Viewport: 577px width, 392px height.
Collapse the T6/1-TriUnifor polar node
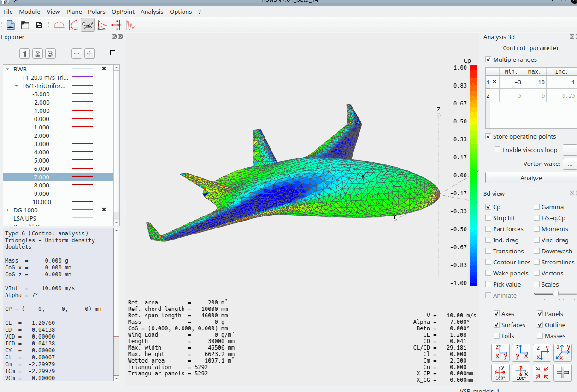coord(17,86)
